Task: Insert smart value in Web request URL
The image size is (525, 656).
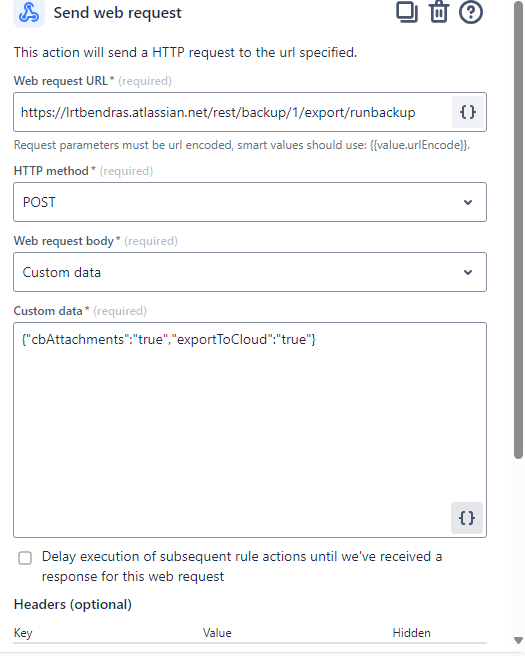Action: point(468,112)
